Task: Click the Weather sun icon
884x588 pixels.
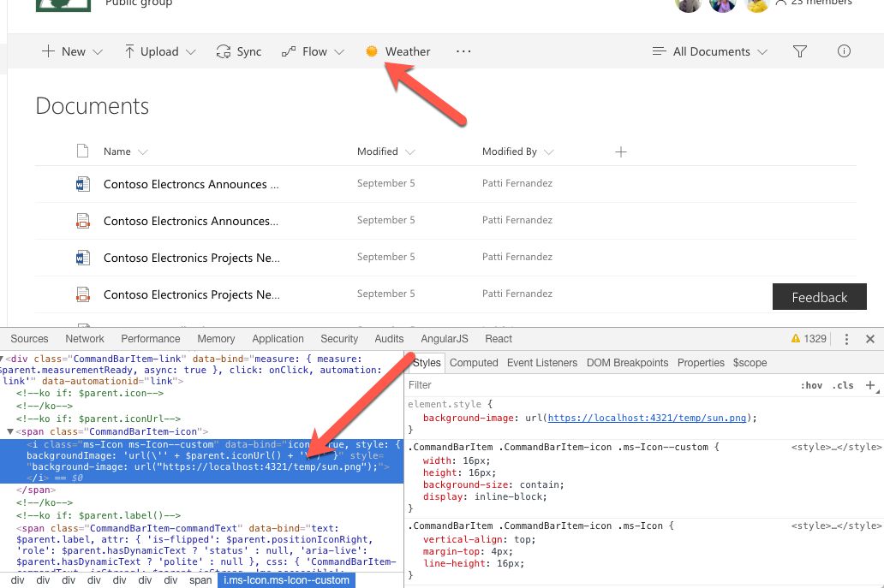Action: [372, 51]
